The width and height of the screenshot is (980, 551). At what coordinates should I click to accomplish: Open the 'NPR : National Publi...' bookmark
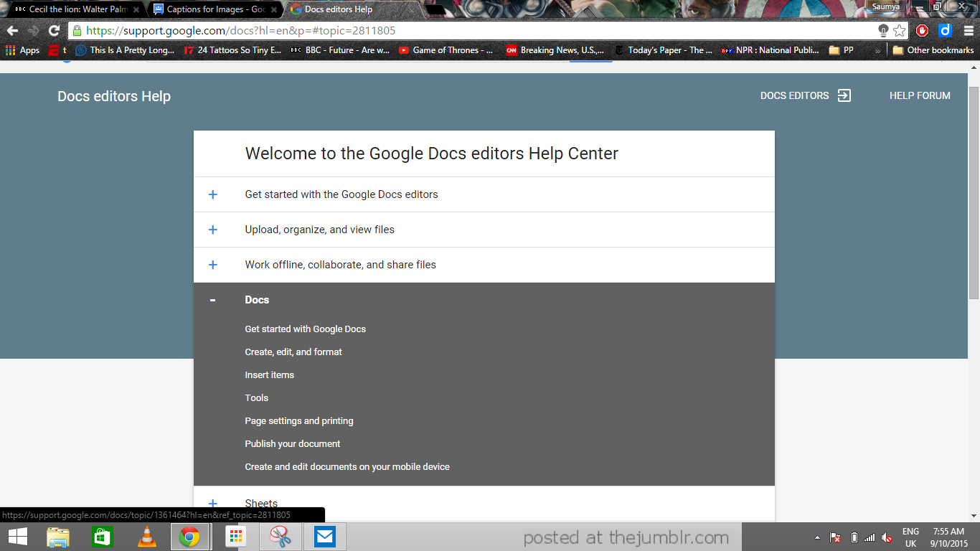(771, 50)
